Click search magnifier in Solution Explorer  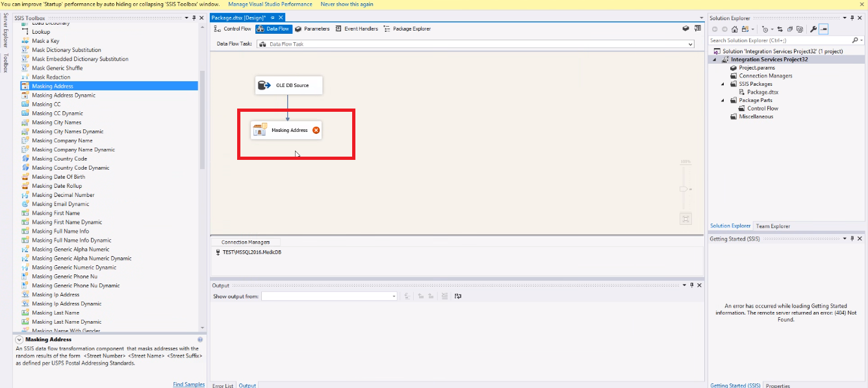point(854,40)
